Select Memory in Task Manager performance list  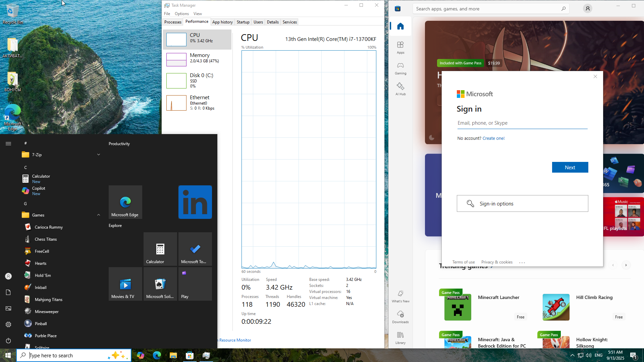[197, 59]
